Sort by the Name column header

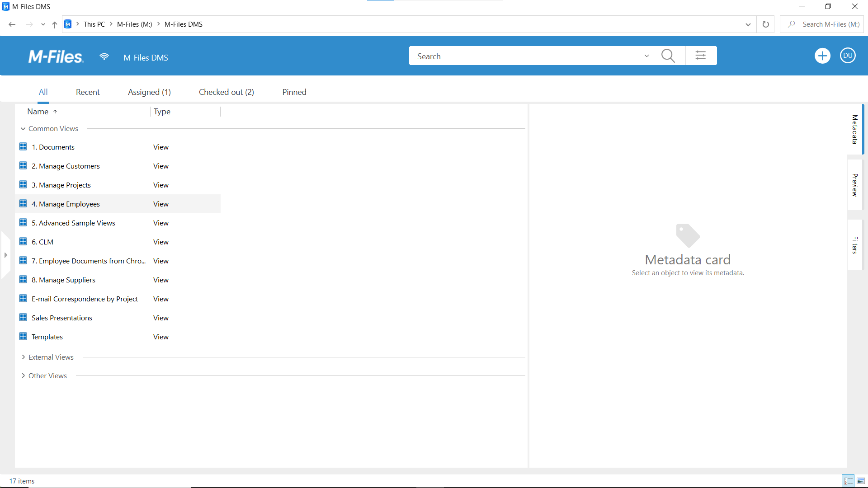(x=38, y=112)
